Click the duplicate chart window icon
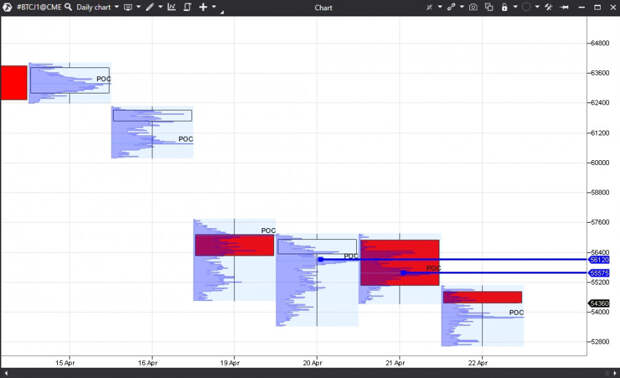620x378 pixels. pos(489,7)
